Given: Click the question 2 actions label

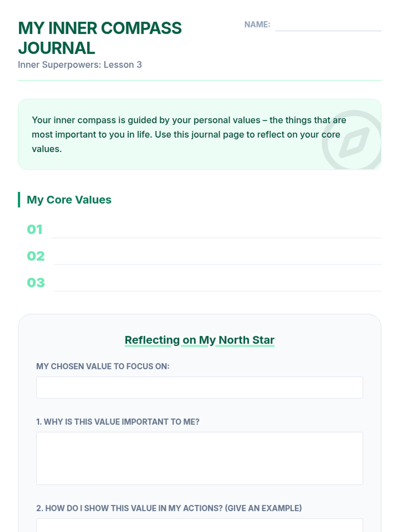Looking at the screenshot, I should pos(169,508).
